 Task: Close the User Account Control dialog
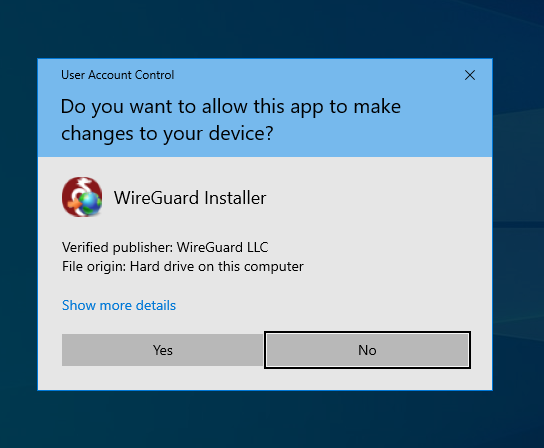(470, 75)
